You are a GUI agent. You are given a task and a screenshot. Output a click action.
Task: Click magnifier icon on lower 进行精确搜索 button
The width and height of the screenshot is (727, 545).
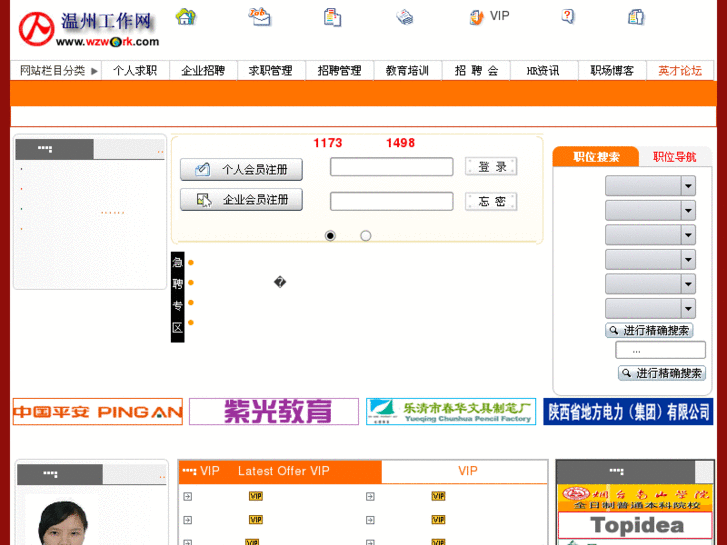(626, 373)
